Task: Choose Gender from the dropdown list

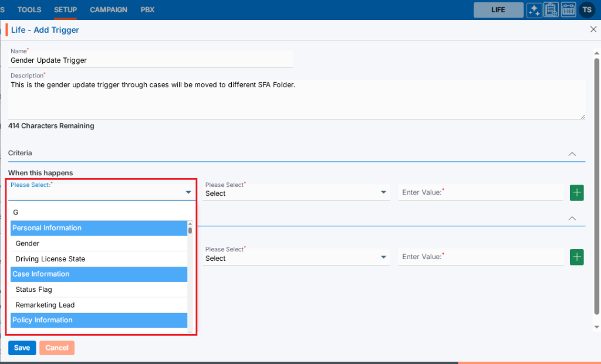Action: tap(28, 243)
